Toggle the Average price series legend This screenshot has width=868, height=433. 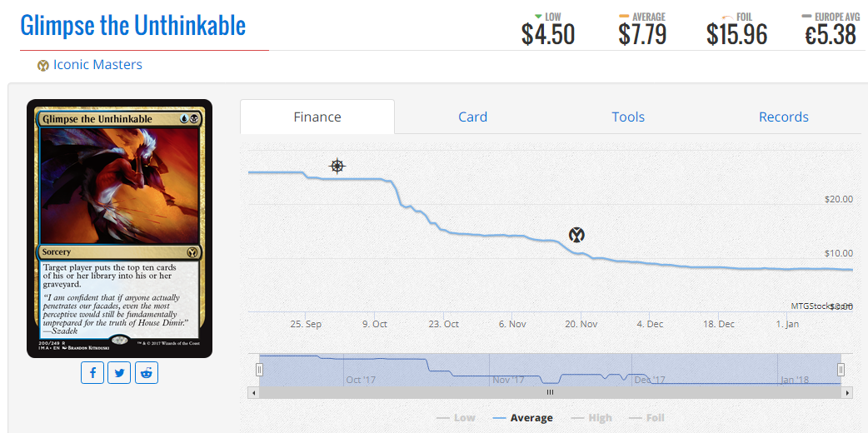(x=522, y=418)
